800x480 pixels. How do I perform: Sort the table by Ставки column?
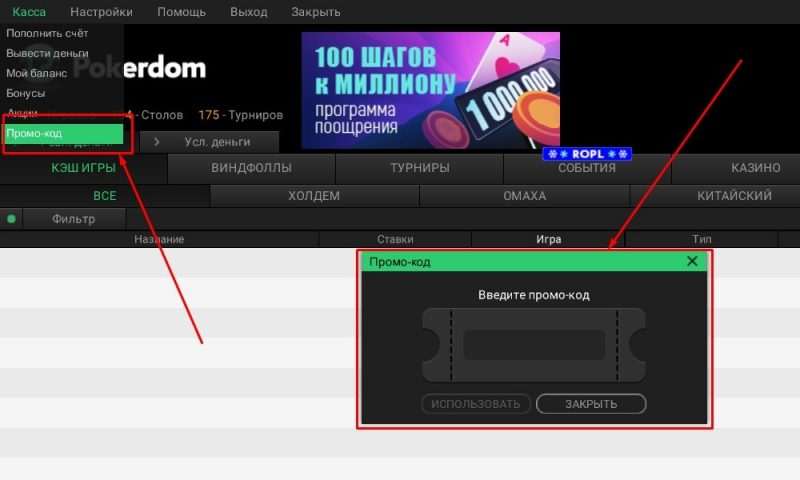[394, 240]
